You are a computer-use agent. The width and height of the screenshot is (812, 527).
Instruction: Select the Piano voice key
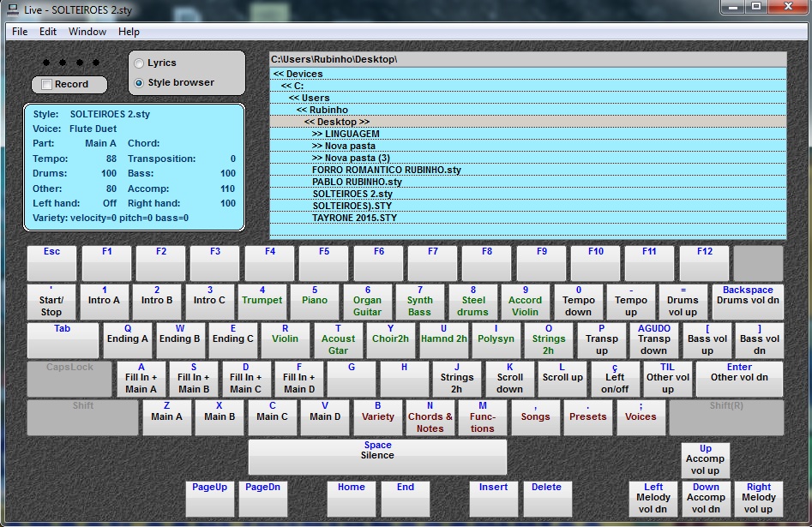pos(315,302)
